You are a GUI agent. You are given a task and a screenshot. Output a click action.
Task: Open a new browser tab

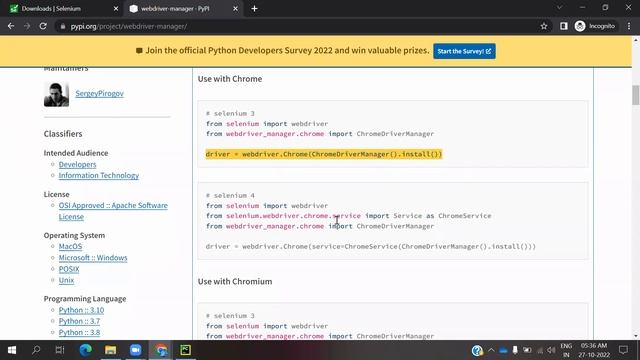pos(254,9)
